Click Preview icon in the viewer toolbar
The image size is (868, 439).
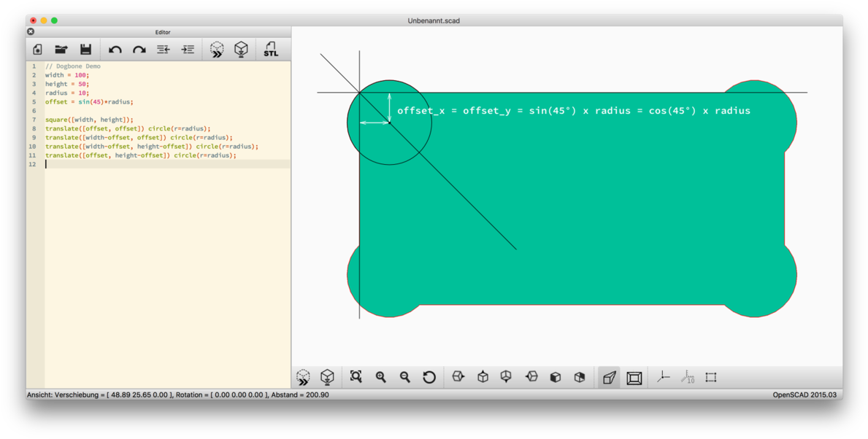(303, 377)
